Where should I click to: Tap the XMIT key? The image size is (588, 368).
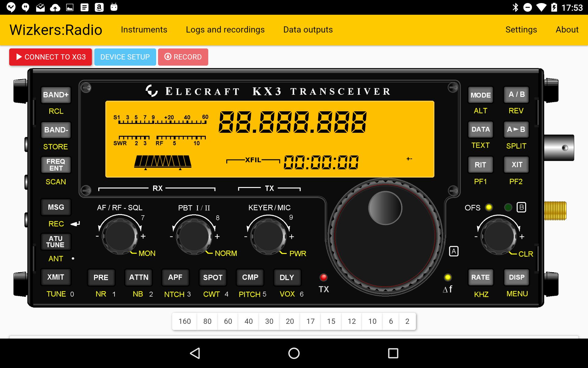tap(56, 277)
